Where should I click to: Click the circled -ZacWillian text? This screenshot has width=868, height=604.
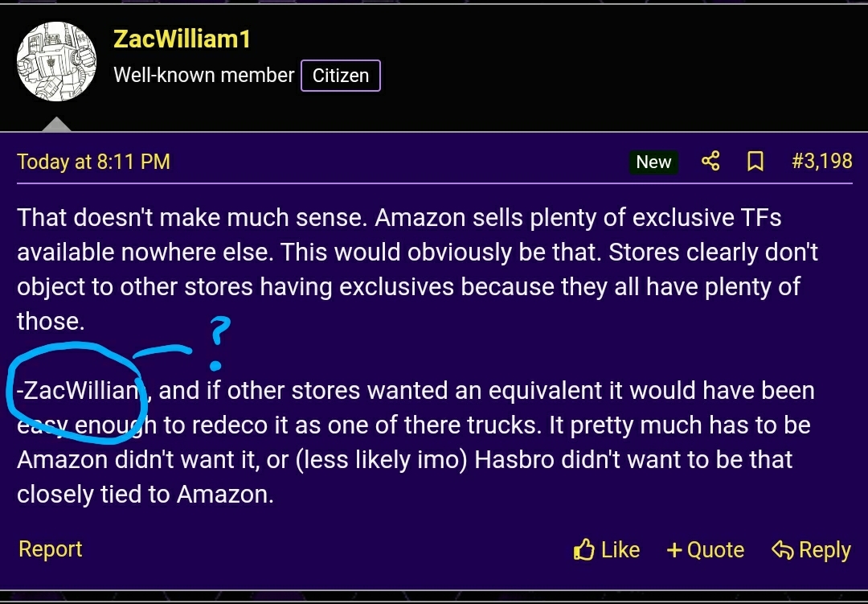[x=79, y=392]
